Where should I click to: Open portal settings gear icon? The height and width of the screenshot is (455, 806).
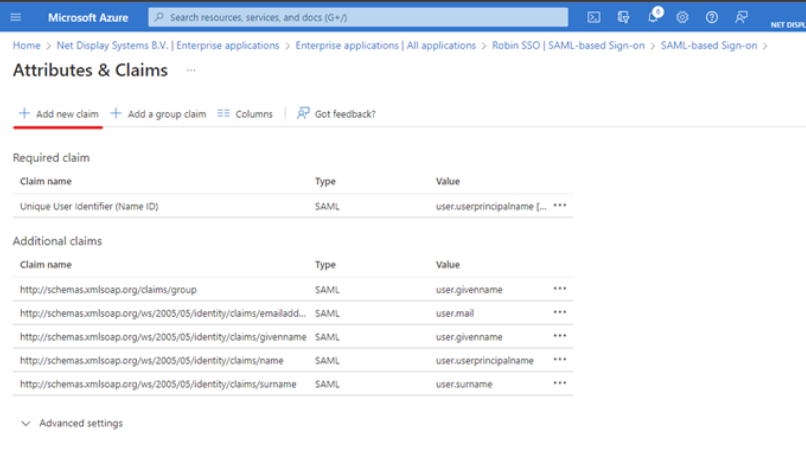tap(682, 17)
